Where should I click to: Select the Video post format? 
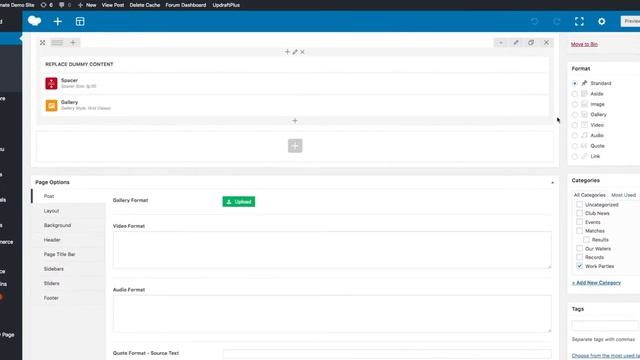click(x=575, y=125)
